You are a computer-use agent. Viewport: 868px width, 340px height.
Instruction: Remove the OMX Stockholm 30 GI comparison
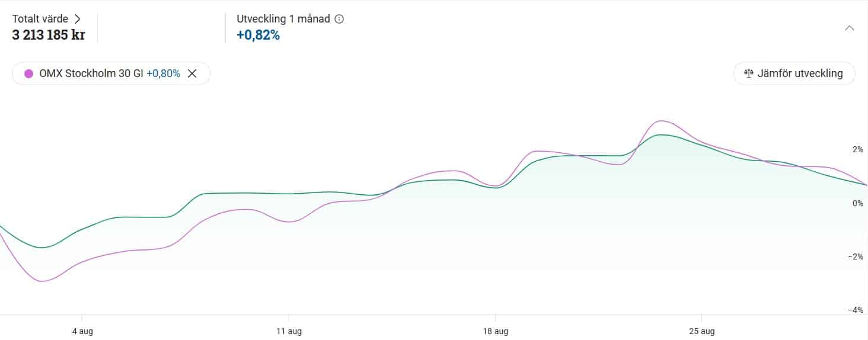click(x=192, y=73)
